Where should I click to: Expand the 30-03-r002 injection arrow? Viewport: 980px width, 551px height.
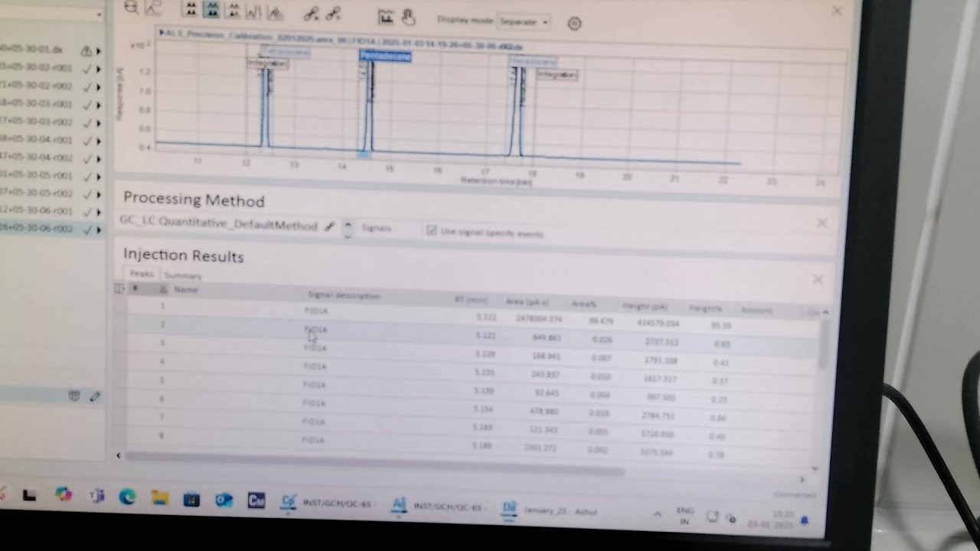tap(99, 122)
